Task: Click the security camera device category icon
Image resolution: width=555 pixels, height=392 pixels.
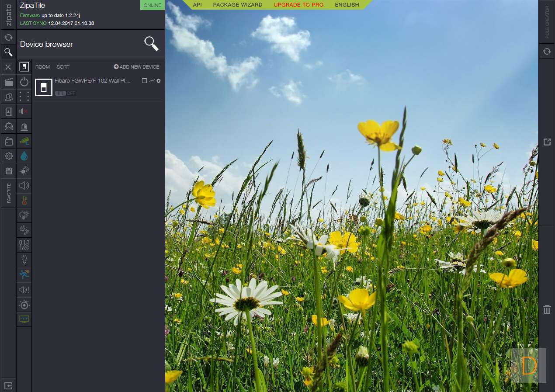Action: pos(24,141)
